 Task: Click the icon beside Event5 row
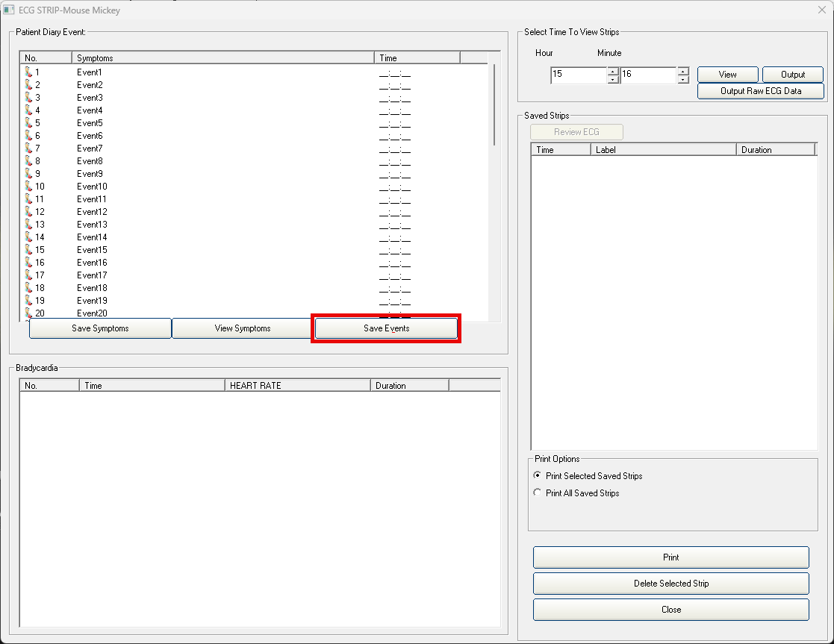[28, 123]
